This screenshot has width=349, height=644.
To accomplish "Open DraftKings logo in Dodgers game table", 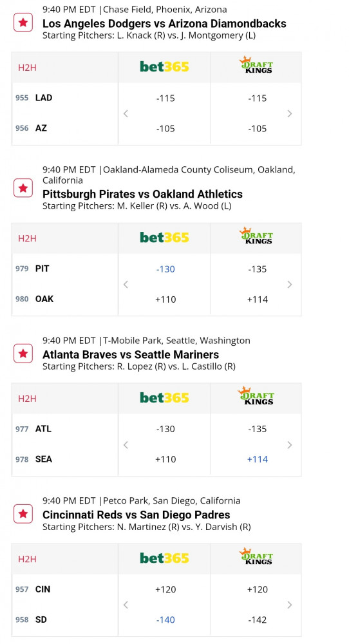I will point(256,65).
